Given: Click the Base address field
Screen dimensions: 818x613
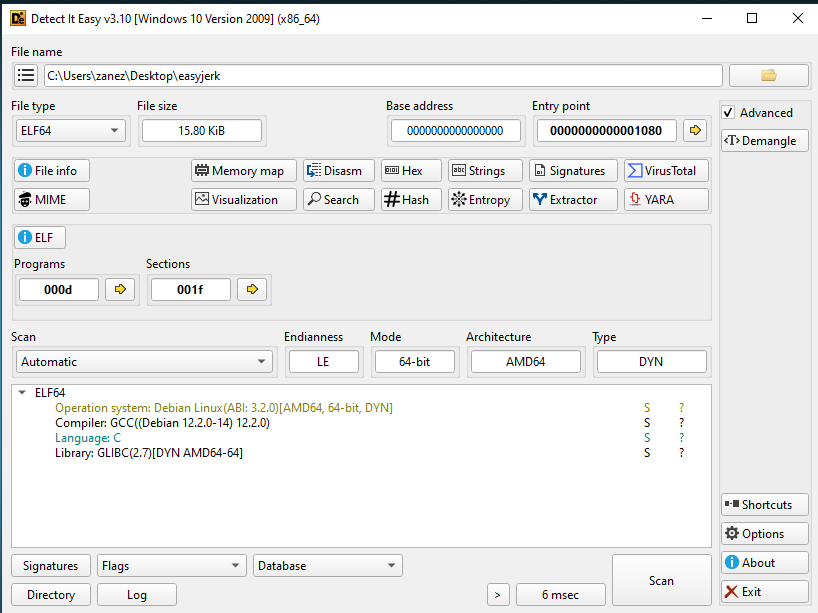Looking at the screenshot, I should [455, 130].
